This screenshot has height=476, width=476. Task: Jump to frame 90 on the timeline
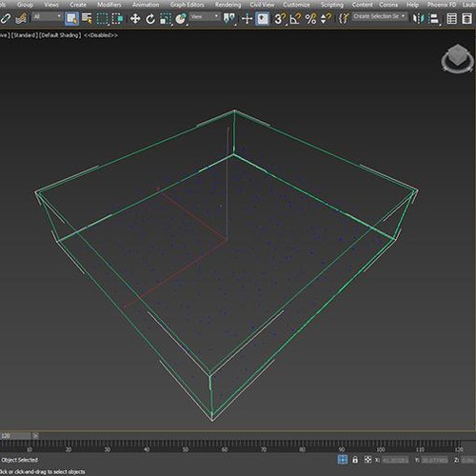coord(342,449)
